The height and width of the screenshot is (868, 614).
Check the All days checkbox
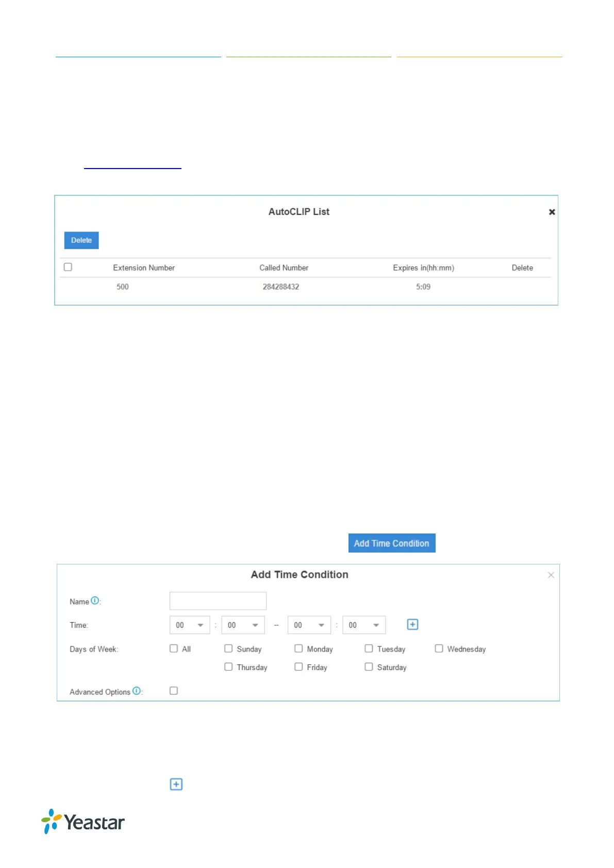pos(174,648)
